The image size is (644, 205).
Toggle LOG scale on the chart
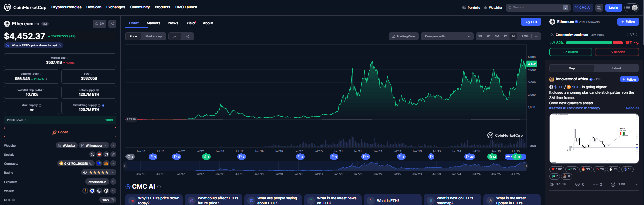coord(525,36)
